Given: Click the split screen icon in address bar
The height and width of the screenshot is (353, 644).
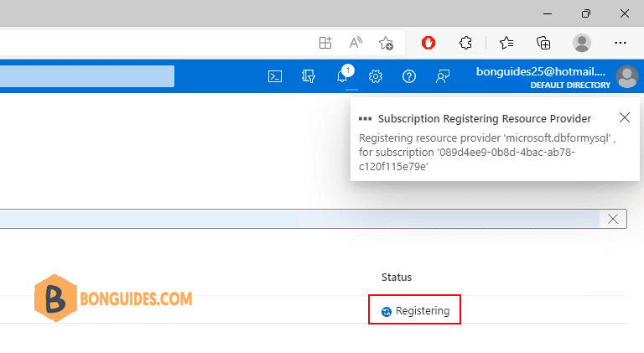Looking at the screenshot, I should click(x=325, y=43).
